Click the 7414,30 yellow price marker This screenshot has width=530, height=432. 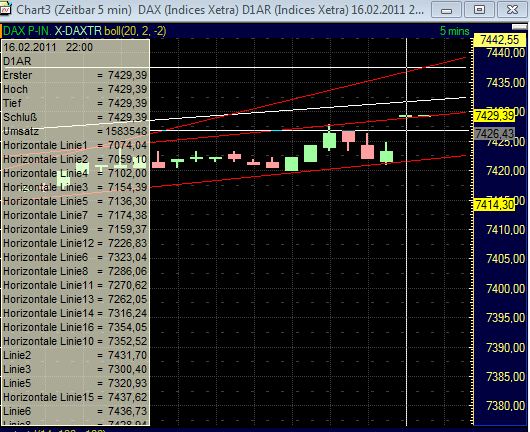click(495, 205)
